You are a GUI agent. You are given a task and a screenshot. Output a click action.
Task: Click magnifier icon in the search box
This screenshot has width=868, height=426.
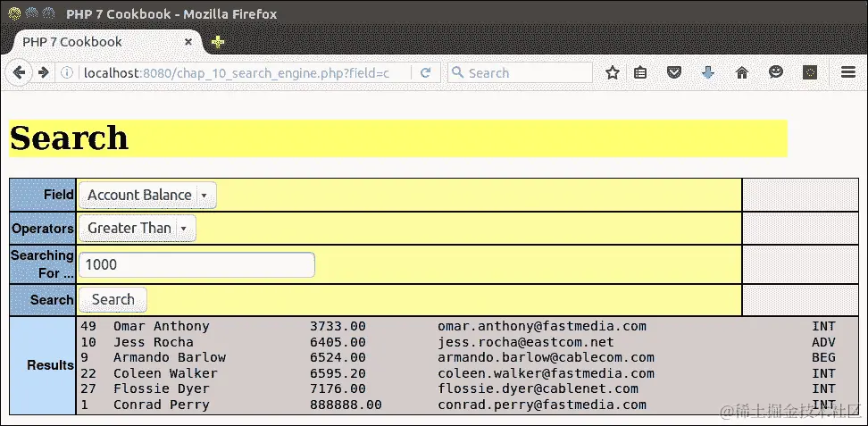(x=457, y=72)
